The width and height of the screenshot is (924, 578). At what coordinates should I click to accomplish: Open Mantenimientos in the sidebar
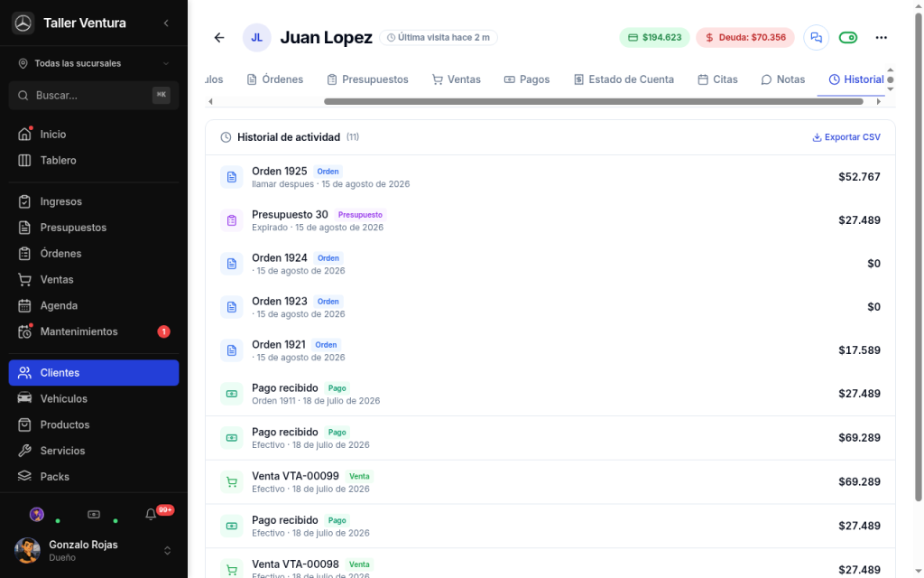[x=94, y=331]
